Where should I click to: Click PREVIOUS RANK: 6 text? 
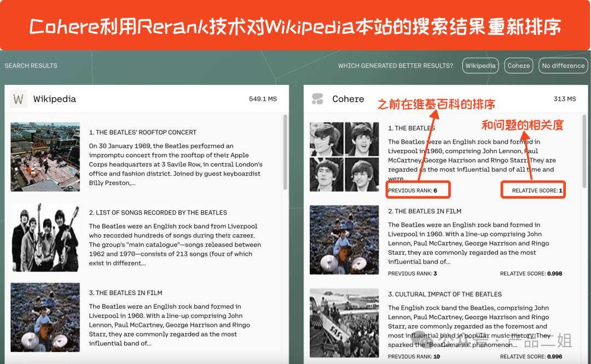(413, 190)
